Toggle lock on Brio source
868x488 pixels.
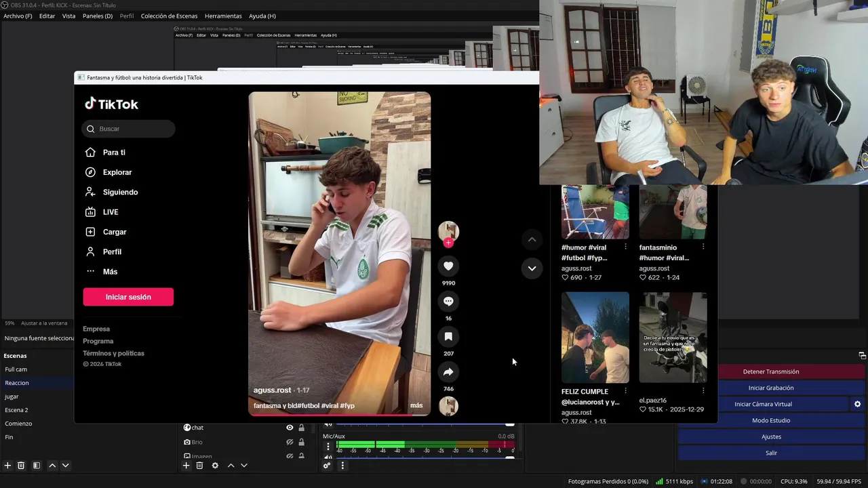302,442
